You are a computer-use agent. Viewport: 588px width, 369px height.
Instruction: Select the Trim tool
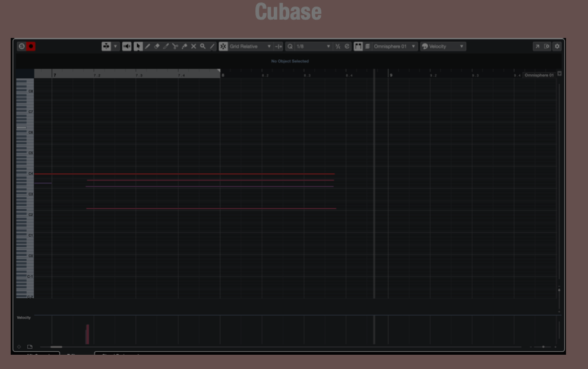tap(166, 46)
